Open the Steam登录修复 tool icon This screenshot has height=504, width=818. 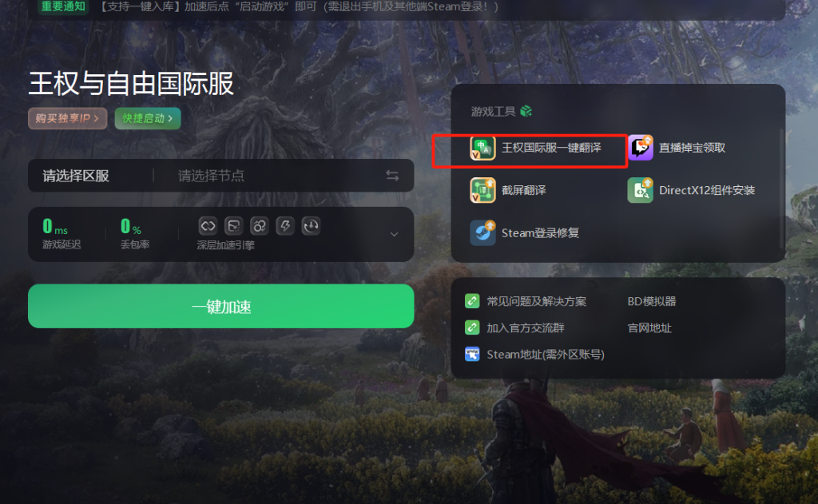click(482, 232)
